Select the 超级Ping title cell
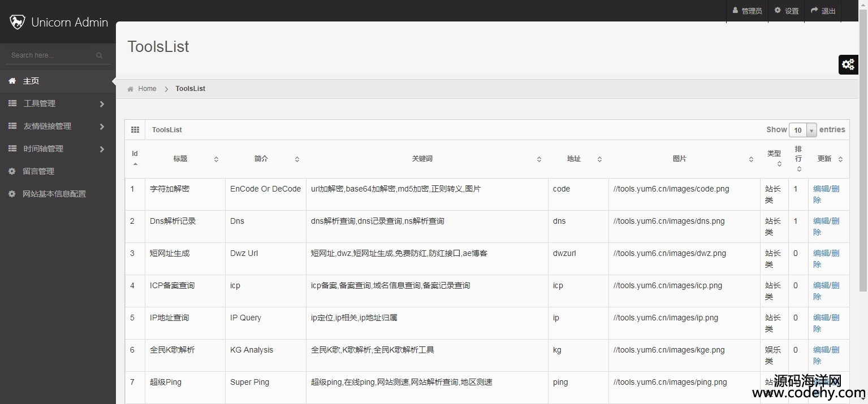This screenshot has height=404, width=868. click(x=185, y=388)
